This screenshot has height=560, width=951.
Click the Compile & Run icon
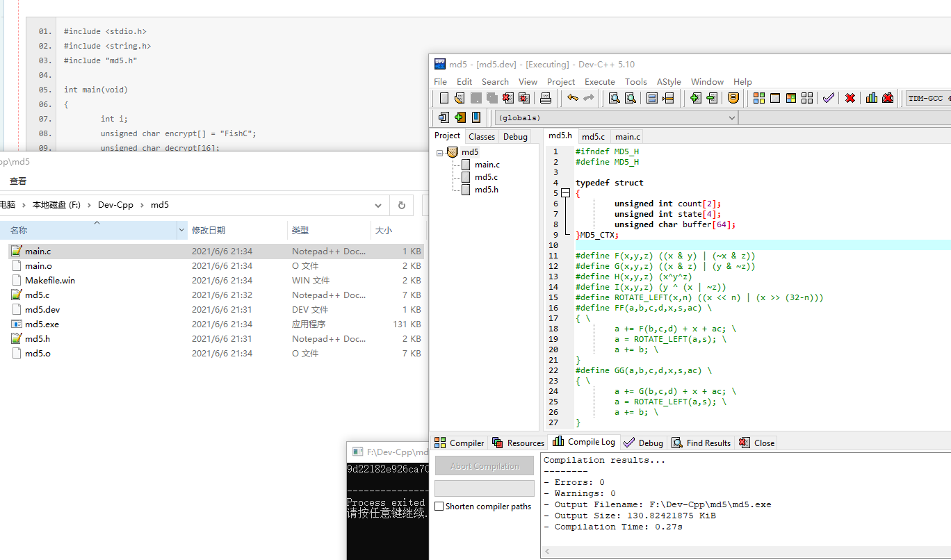(x=791, y=98)
